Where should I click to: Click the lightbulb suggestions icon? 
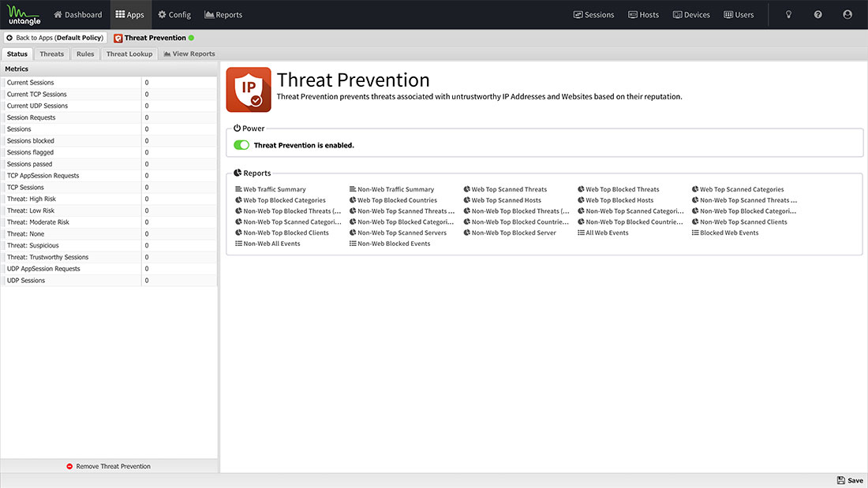(x=788, y=15)
